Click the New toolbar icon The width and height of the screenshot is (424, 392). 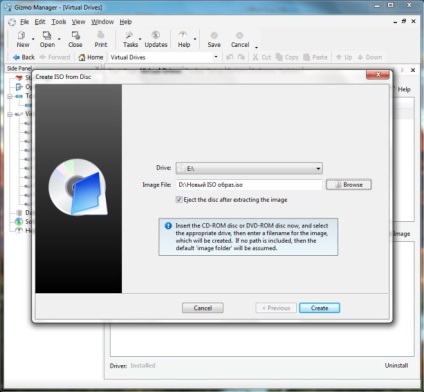click(x=23, y=39)
